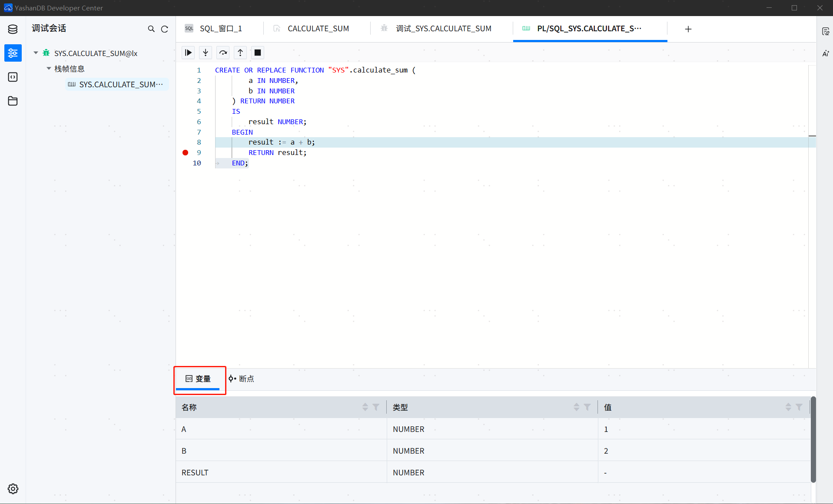
Task: Filter the 值 column
Action: [x=799, y=407]
